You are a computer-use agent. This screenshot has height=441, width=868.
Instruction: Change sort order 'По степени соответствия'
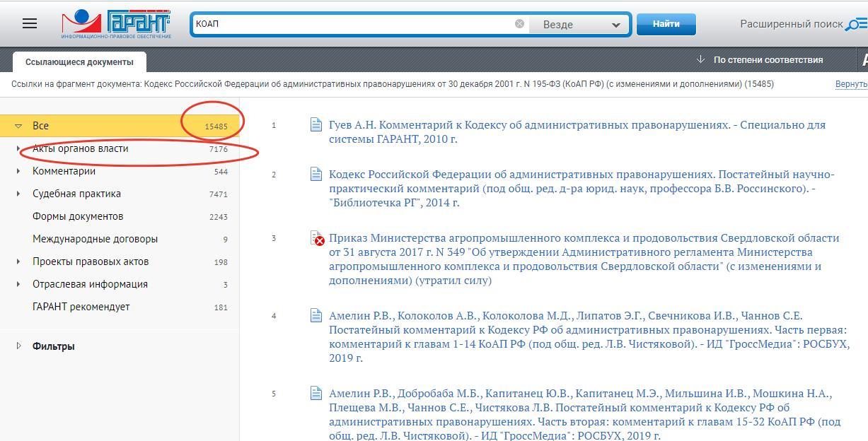coord(767,60)
